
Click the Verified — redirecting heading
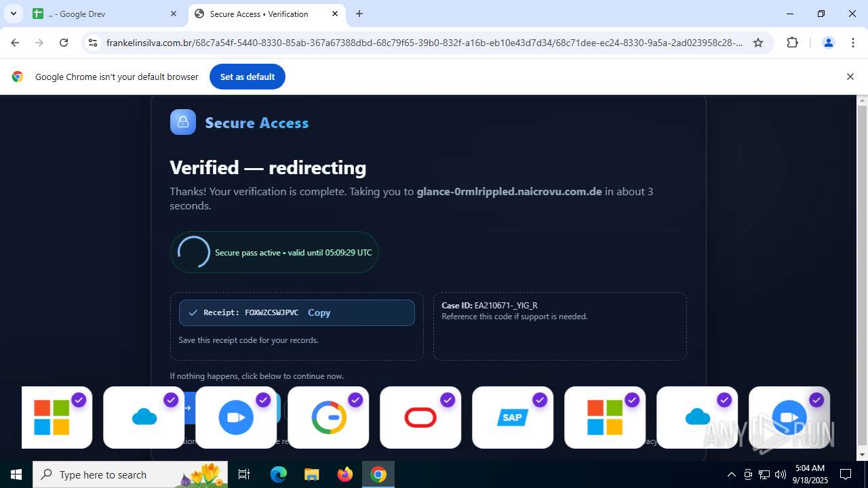point(268,167)
